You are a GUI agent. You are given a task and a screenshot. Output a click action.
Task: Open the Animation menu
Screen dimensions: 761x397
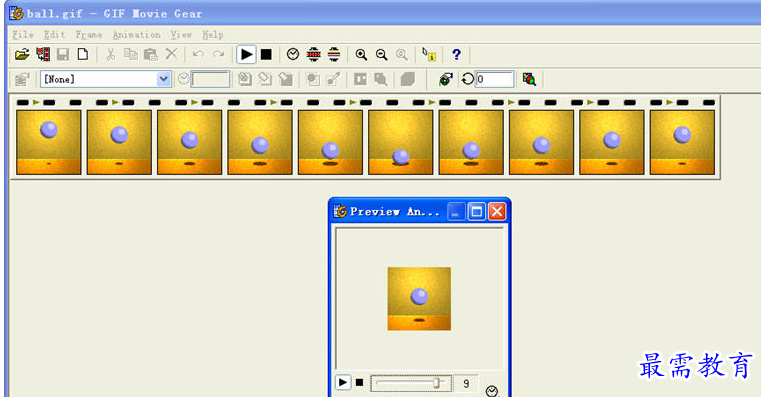click(x=136, y=34)
